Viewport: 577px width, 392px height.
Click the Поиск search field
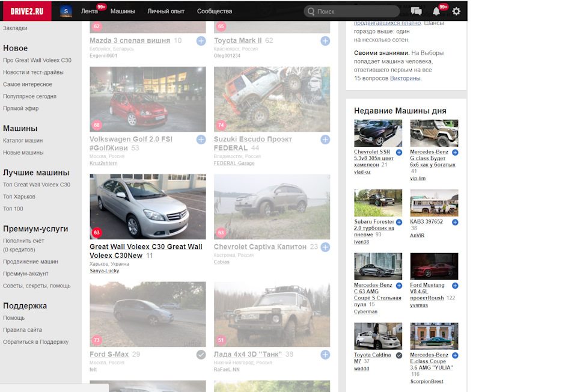point(352,11)
